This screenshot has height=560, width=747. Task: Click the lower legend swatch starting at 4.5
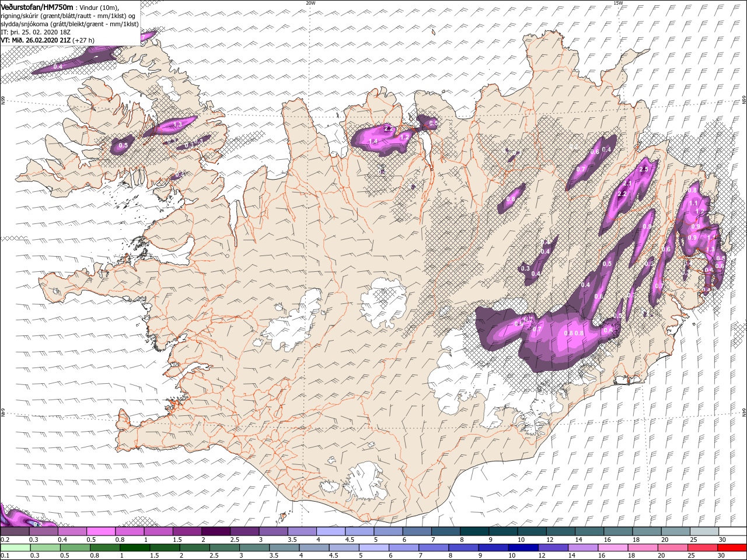point(344,548)
